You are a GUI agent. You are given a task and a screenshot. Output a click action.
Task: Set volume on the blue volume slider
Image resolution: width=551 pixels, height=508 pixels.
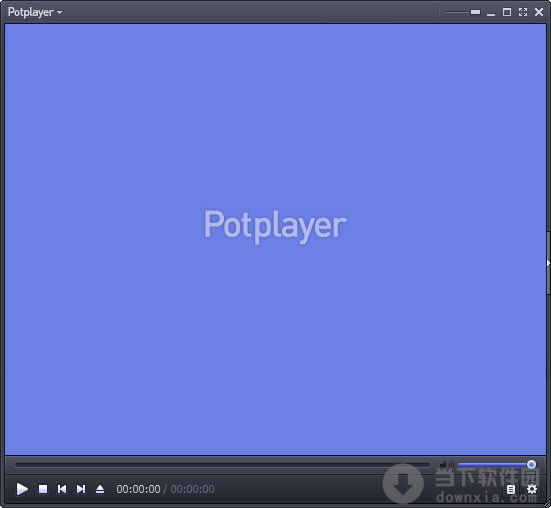pos(496,465)
